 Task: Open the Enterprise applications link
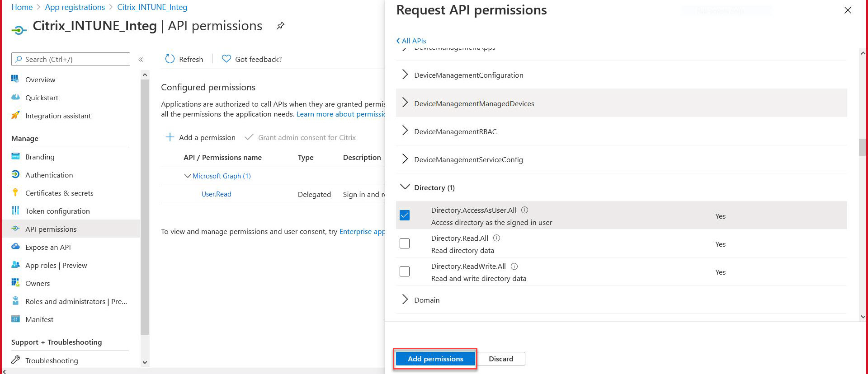click(x=362, y=231)
